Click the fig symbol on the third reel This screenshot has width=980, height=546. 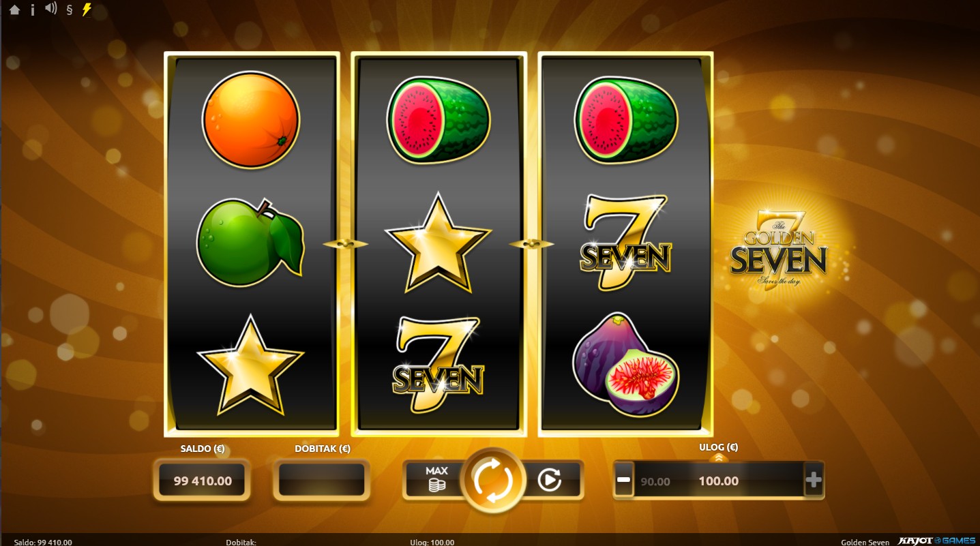(x=625, y=365)
